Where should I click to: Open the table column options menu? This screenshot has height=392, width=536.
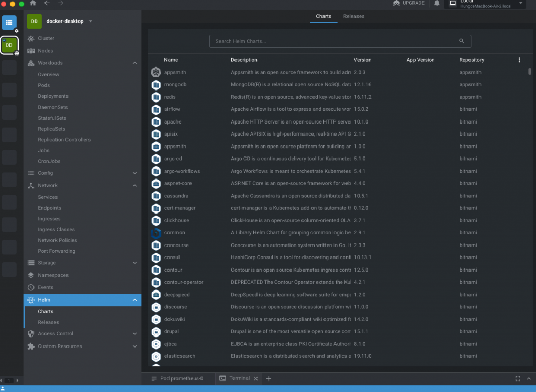click(519, 60)
